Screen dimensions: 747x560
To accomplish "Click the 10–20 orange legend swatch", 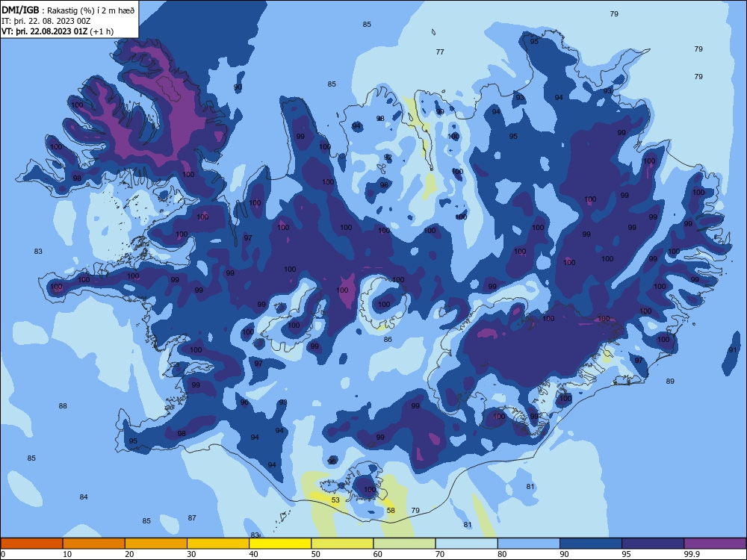I will (x=94, y=544).
